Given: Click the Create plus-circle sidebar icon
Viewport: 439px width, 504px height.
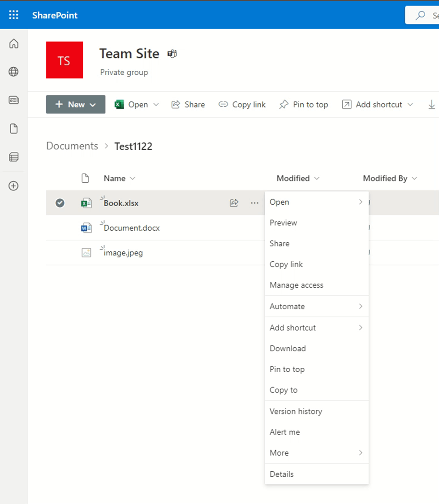Looking at the screenshot, I should (13, 186).
